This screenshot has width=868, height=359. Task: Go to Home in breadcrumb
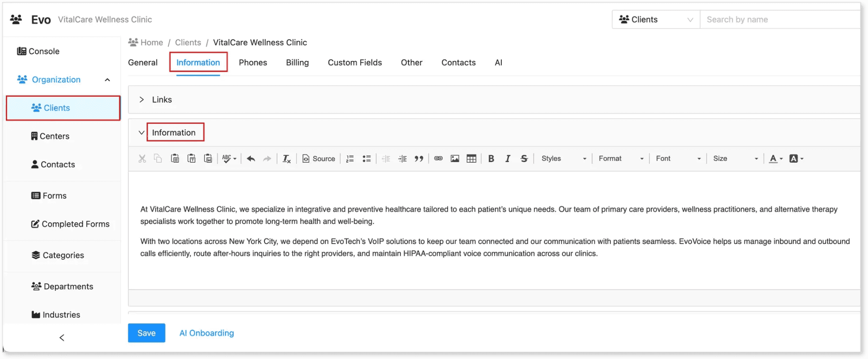click(x=146, y=42)
